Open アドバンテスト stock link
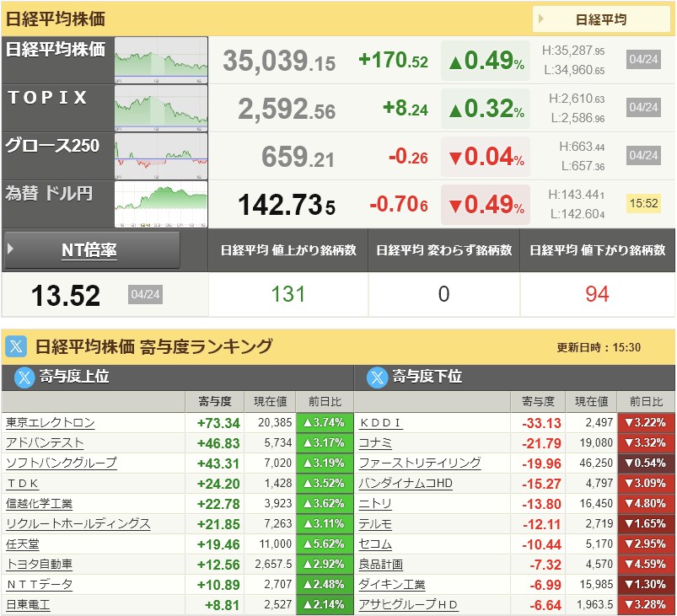677x616 pixels. tap(45, 443)
